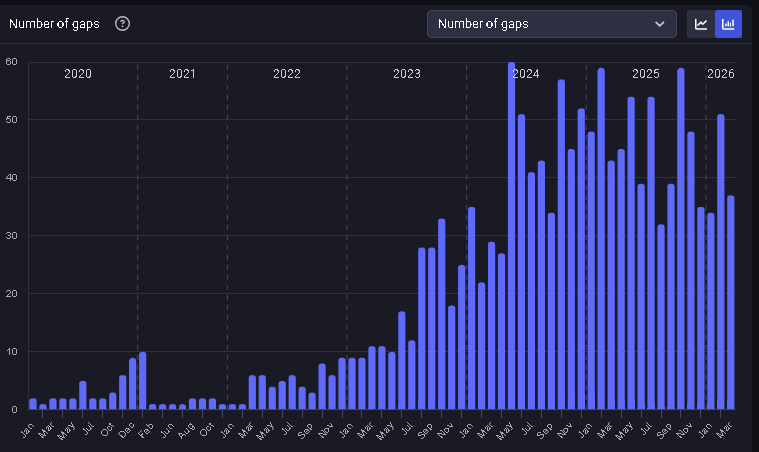Screen dimensions: 759x452
Task: Click the help question mark icon
Action: click(x=122, y=24)
